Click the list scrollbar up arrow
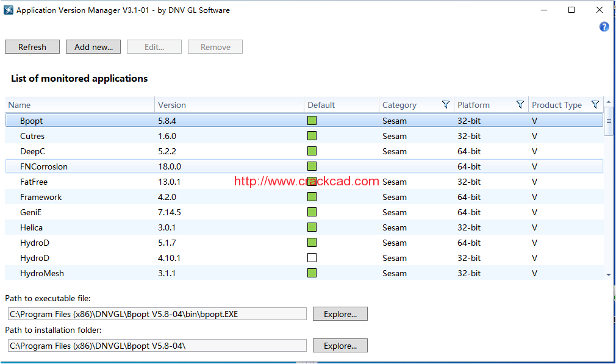Viewport: 616px width, 364px height. tap(609, 102)
